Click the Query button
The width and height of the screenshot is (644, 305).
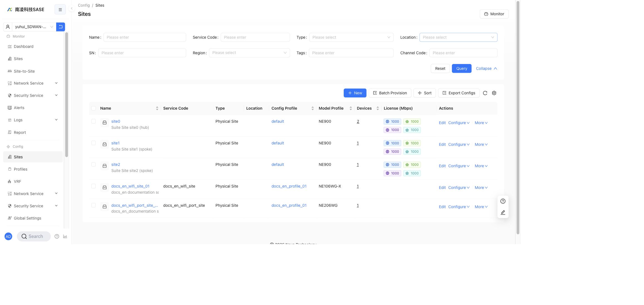pos(461,68)
